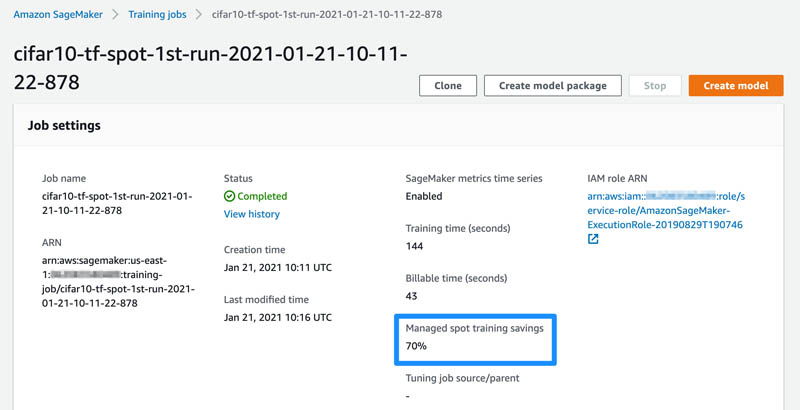Viewport: 800px width, 410px height.
Task: Click the breadcrumb chevron after Amazon SageMaker
Action: pos(116,15)
